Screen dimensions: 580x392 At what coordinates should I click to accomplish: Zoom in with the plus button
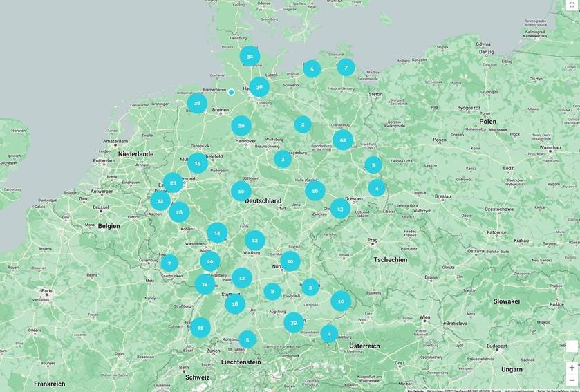pos(572,368)
